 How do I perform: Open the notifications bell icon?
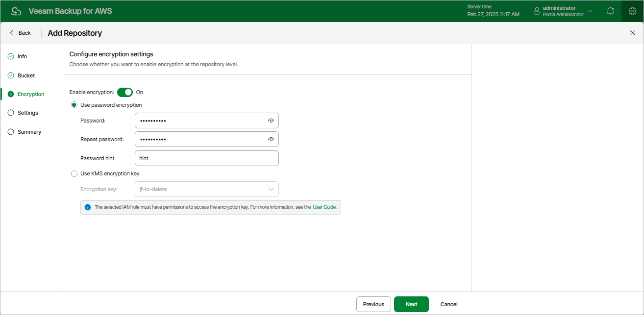coord(610,11)
